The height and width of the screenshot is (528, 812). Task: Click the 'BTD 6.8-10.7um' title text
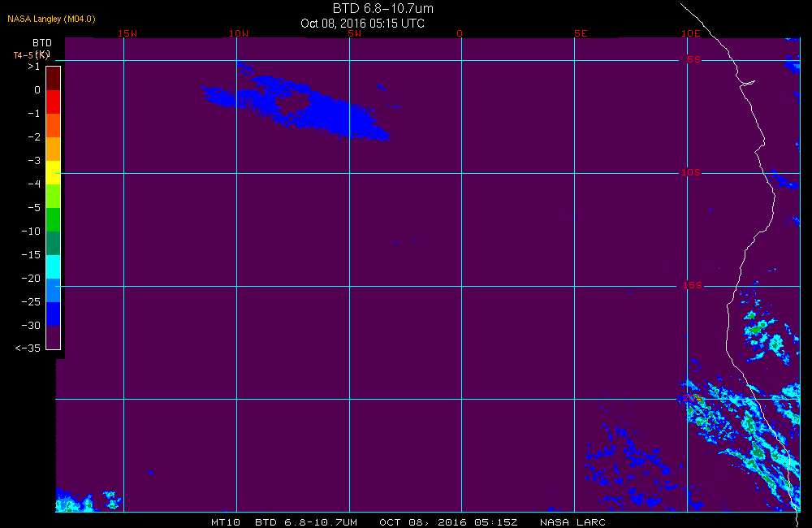382,8
